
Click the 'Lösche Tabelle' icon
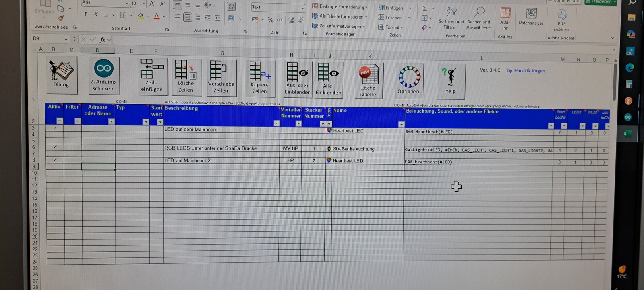click(x=368, y=80)
